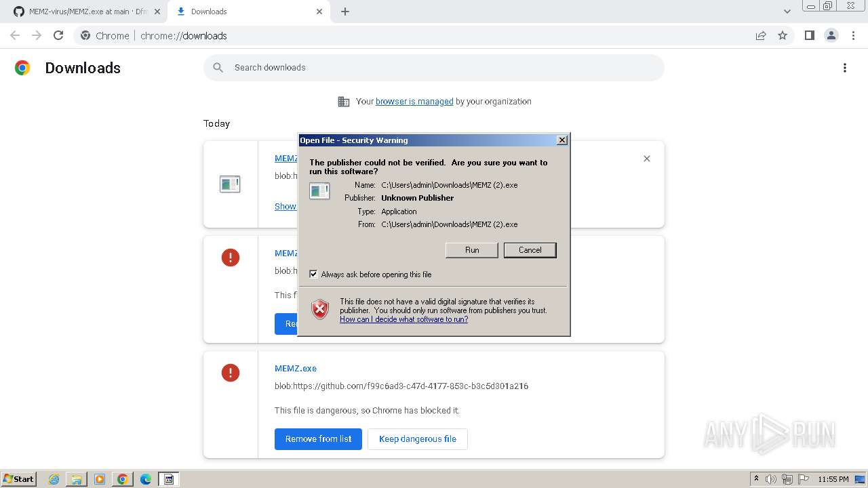Click Run in the security warning

472,250
